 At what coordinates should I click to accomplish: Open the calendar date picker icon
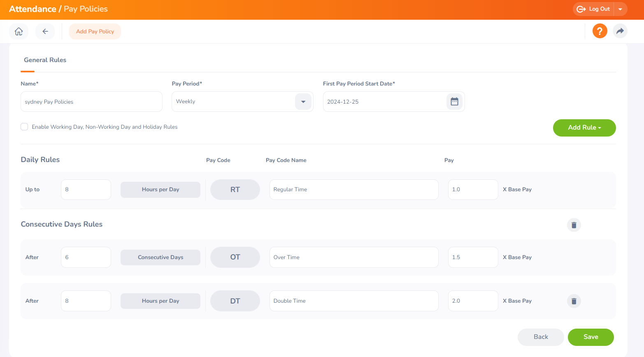(x=454, y=102)
